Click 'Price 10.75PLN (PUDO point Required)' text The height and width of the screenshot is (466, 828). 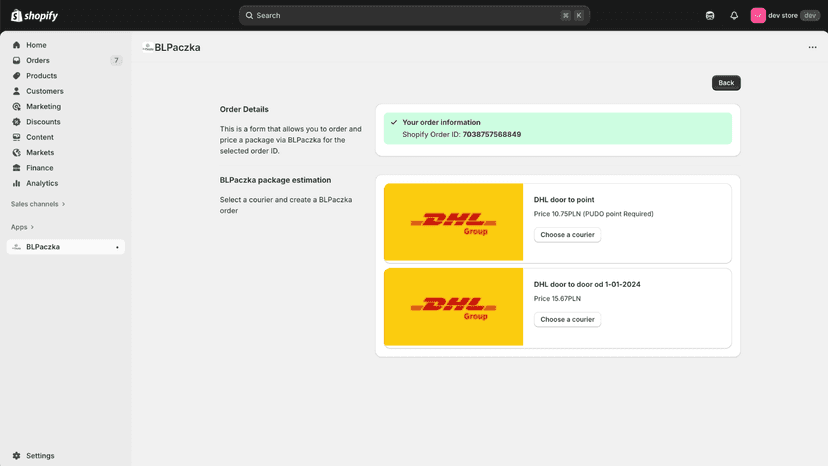click(x=594, y=214)
